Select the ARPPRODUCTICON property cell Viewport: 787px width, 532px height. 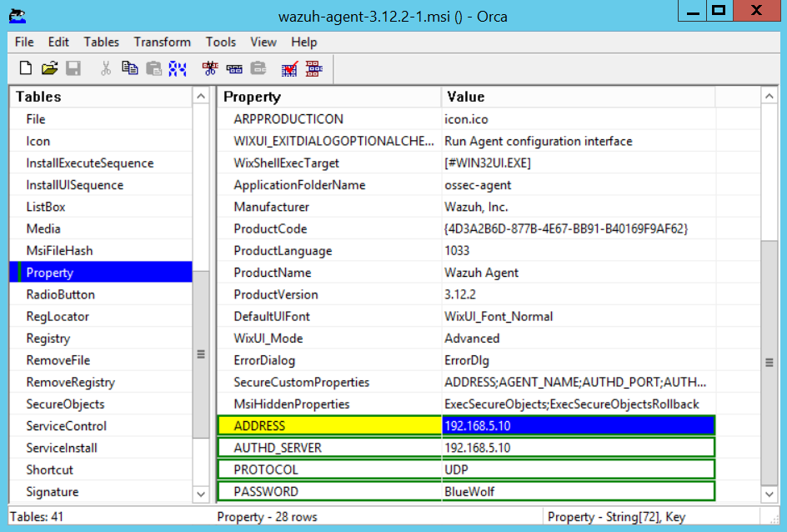tap(329, 119)
